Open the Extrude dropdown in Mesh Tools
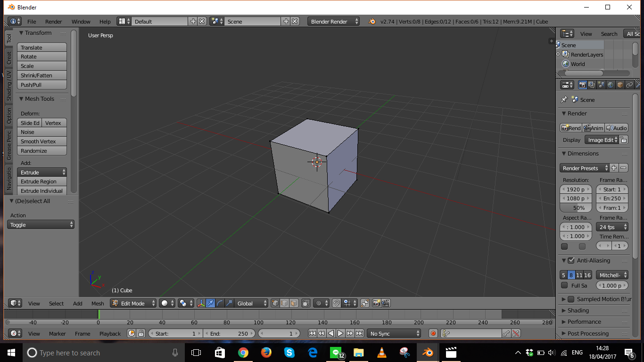 (42, 172)
